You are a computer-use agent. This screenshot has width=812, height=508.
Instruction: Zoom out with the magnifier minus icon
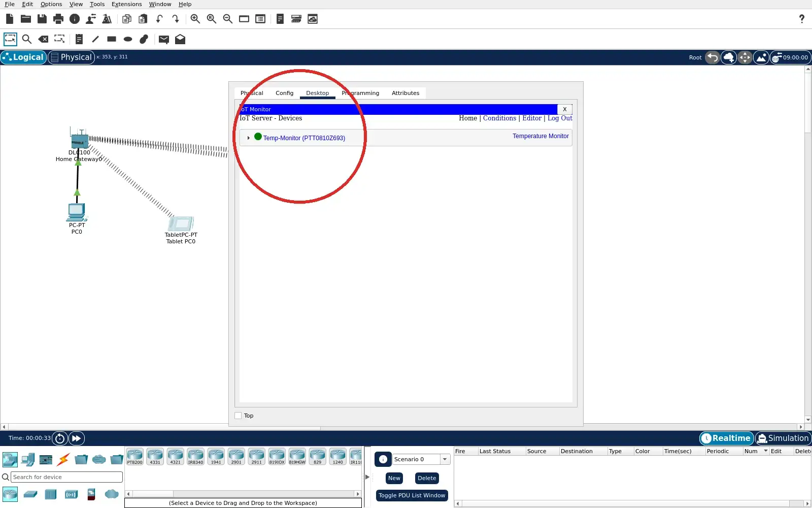[228, 19]
